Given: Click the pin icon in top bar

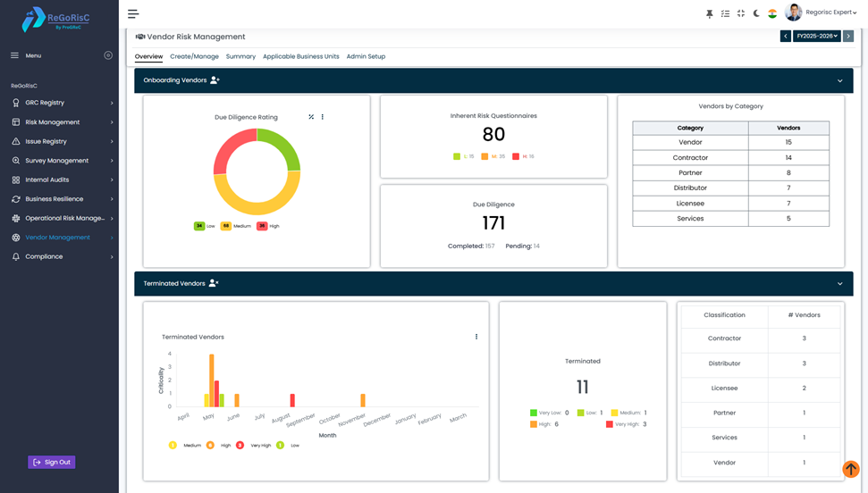Looking at the screenshot, I should tap(710, 13).
